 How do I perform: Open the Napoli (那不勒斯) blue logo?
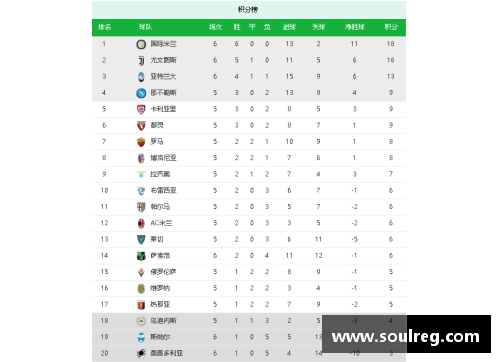[x=141, y=93]
